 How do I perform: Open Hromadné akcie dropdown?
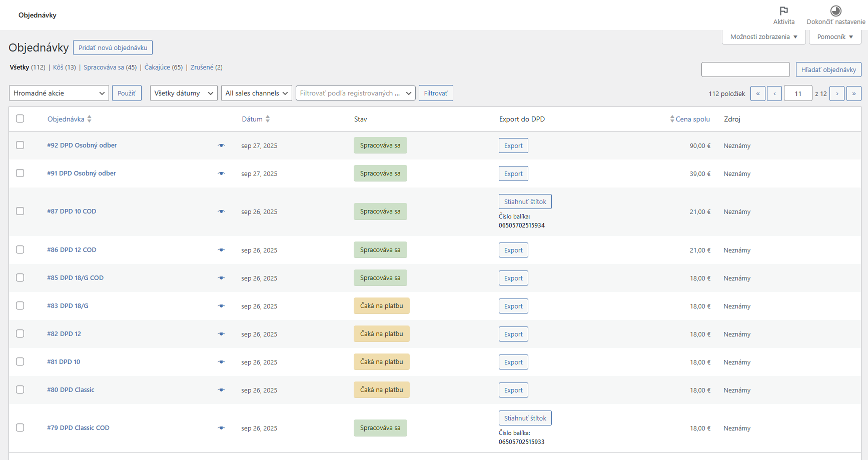[x=59, y=93]
